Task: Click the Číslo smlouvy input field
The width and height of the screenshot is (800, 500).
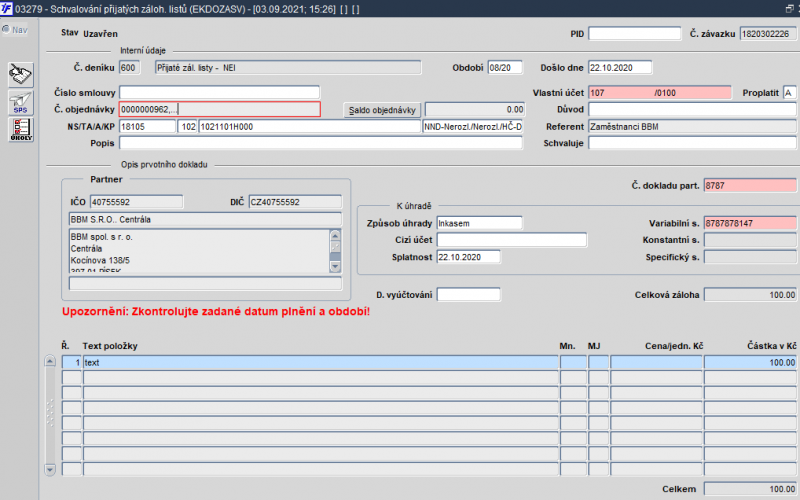Action: [219, 92]
